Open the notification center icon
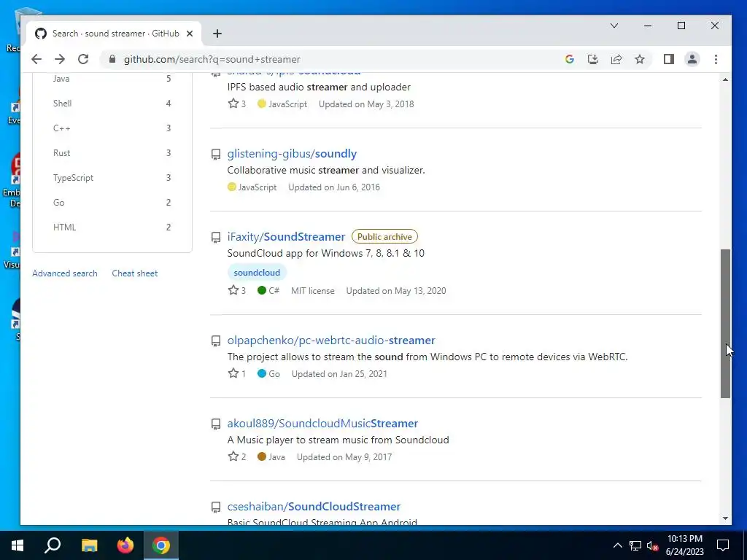 pos(723,545)
